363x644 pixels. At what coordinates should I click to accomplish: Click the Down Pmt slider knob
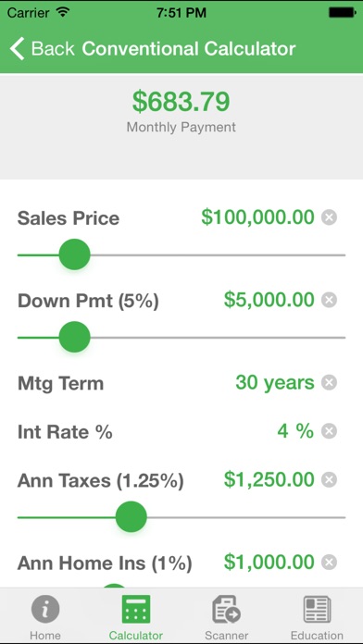[x=74, y=337]
